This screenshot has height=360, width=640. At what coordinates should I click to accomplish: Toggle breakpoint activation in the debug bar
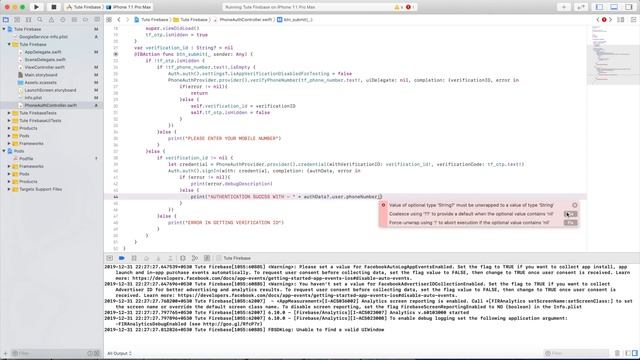122,258
